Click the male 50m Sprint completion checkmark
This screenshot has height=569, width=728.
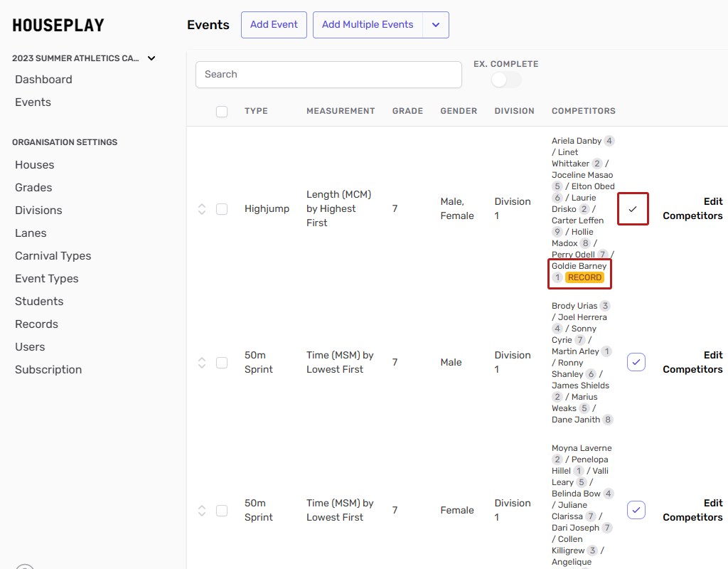[636, 363]
